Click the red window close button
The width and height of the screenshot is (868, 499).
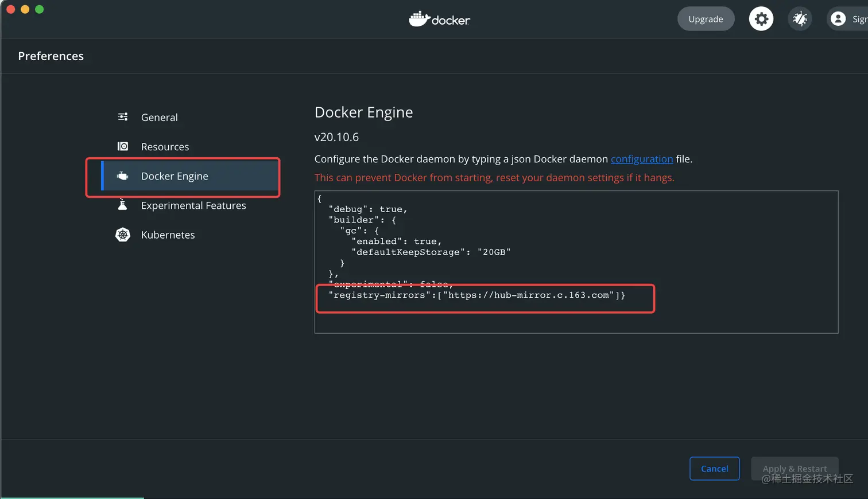(10, 9)
